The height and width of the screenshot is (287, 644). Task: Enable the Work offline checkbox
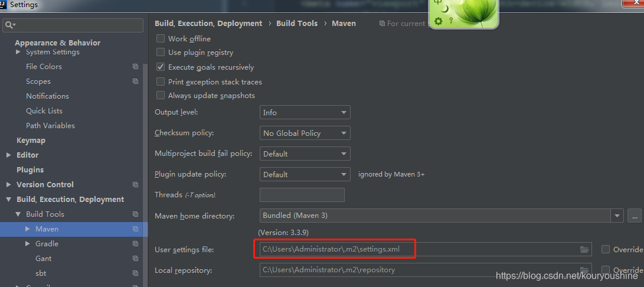coord(161,38)
